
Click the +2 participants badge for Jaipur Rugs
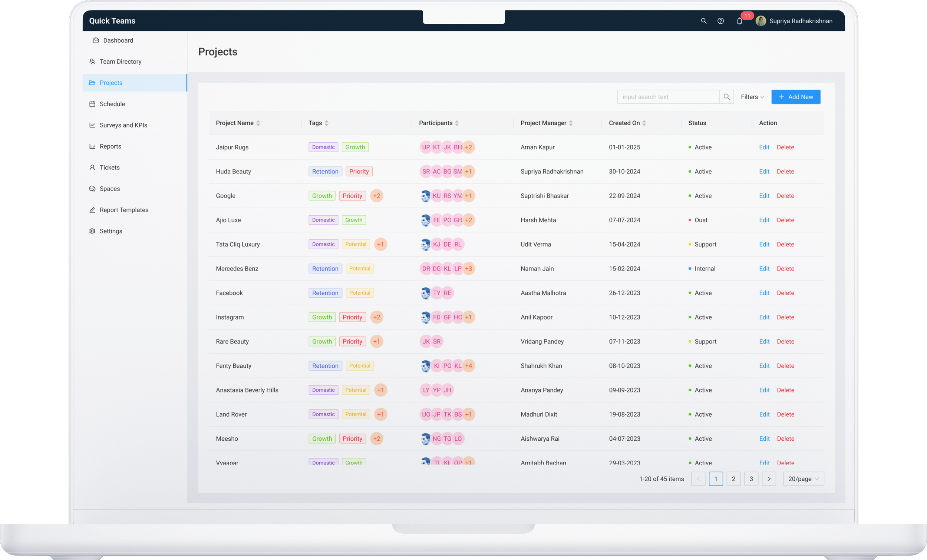tap(468, 148)
